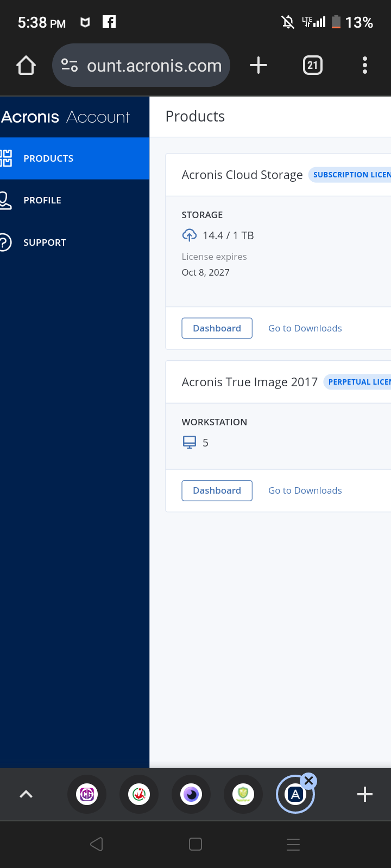Open SUPPORT in the sidebar
Image resolution: width=391 pixels, height=868 pixels.
[x=74, y=242]
